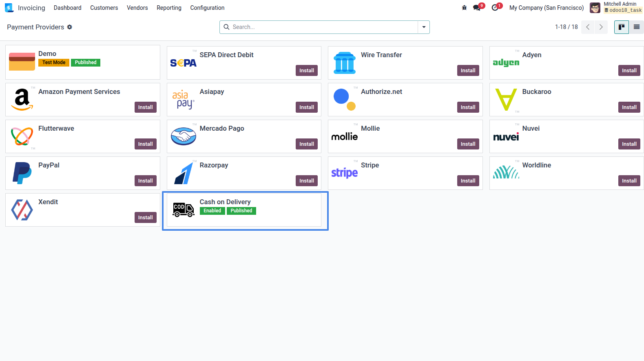Viewport: 644px width, 361px height.
Task: Install Wire Transfer provider
Action: tap(468, 71)
